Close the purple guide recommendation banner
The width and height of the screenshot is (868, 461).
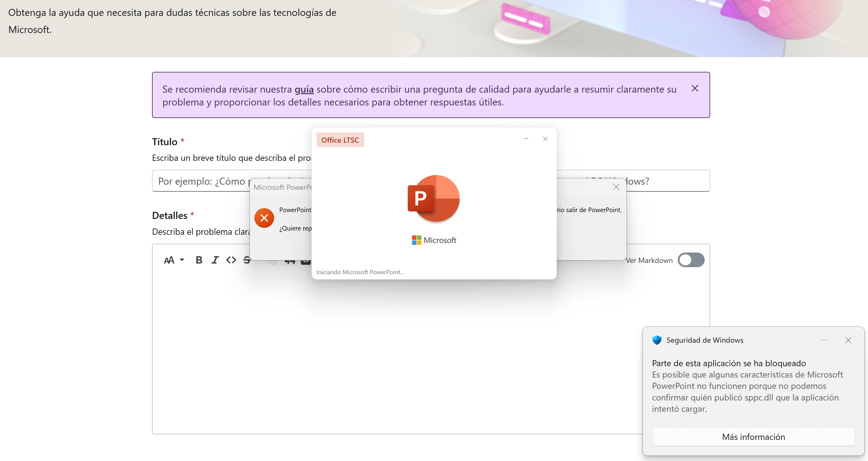[x=695, y=88]
